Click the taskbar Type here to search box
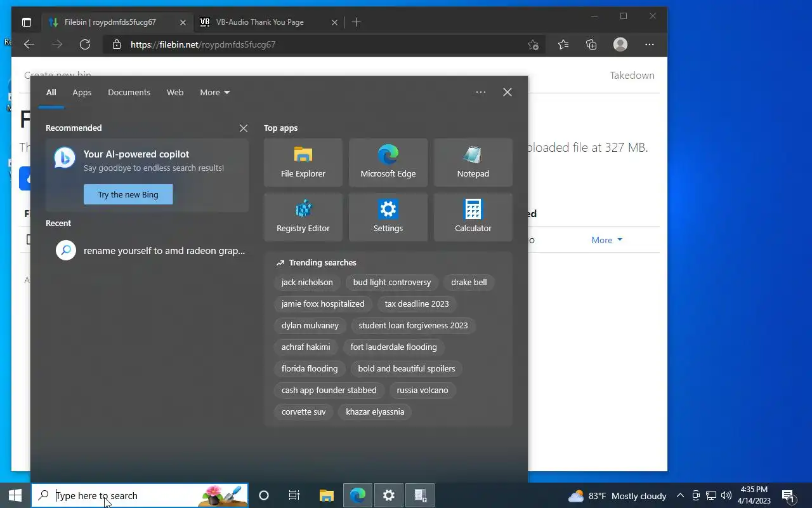 (140, 495)
